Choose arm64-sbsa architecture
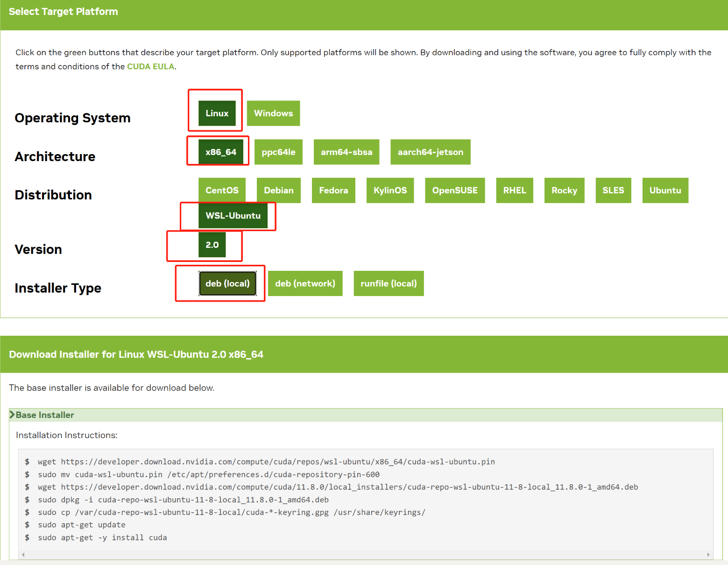728x565 pixels. (x=346, y=152)
